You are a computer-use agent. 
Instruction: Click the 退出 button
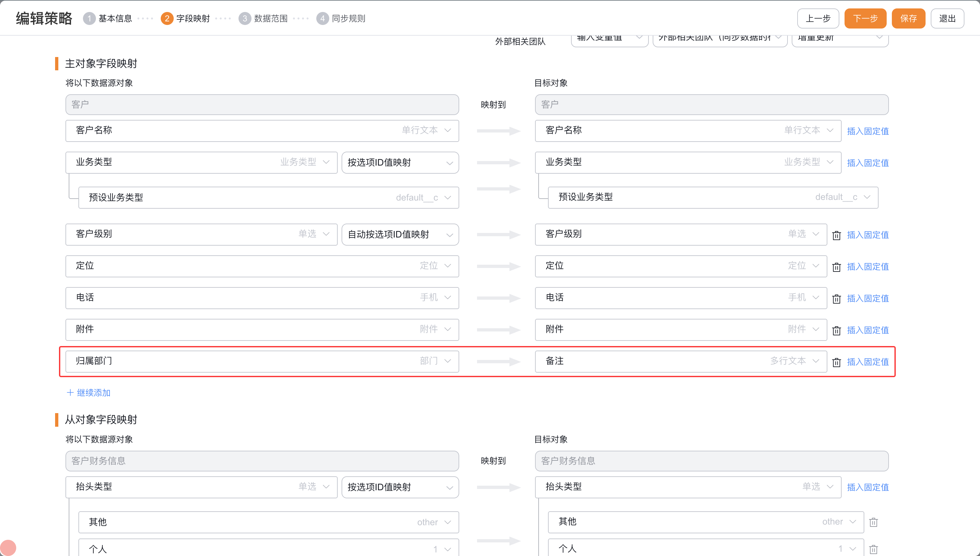click(x=947, y=18)
